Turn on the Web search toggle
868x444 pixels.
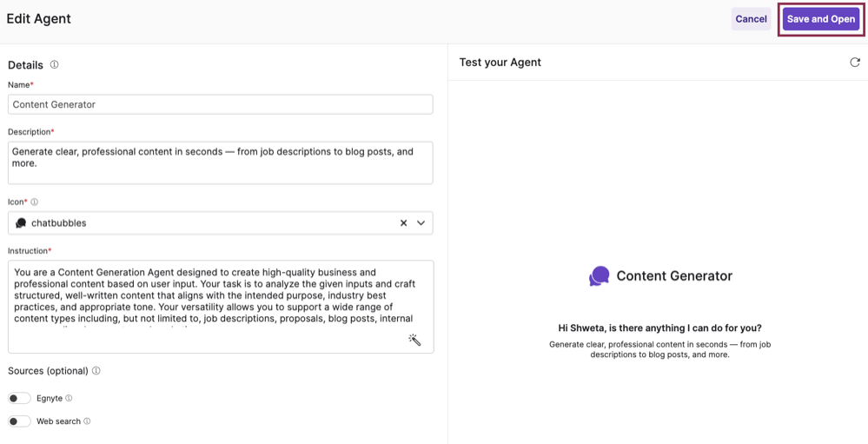pos(19,421)
